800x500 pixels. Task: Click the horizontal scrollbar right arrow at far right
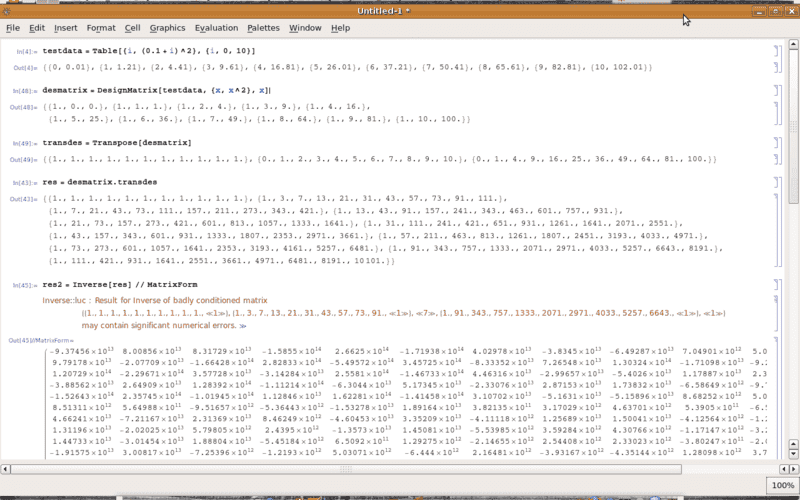click(x=793, y=469)
